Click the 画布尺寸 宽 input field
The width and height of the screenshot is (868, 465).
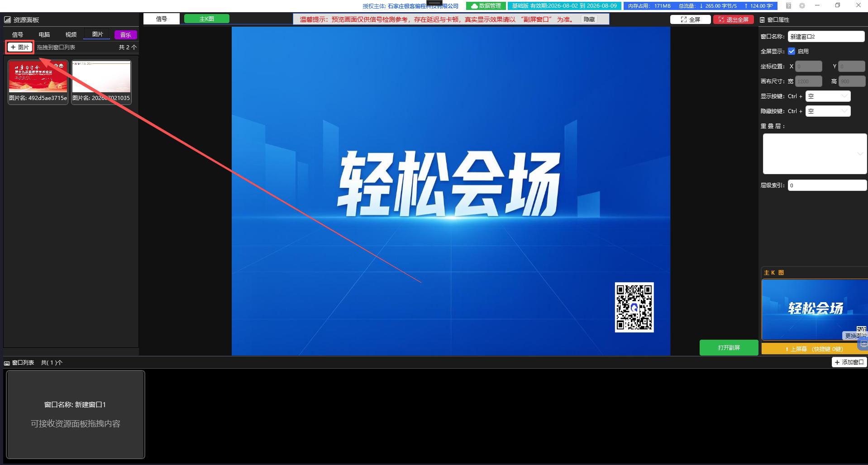[x=809, y=81]
